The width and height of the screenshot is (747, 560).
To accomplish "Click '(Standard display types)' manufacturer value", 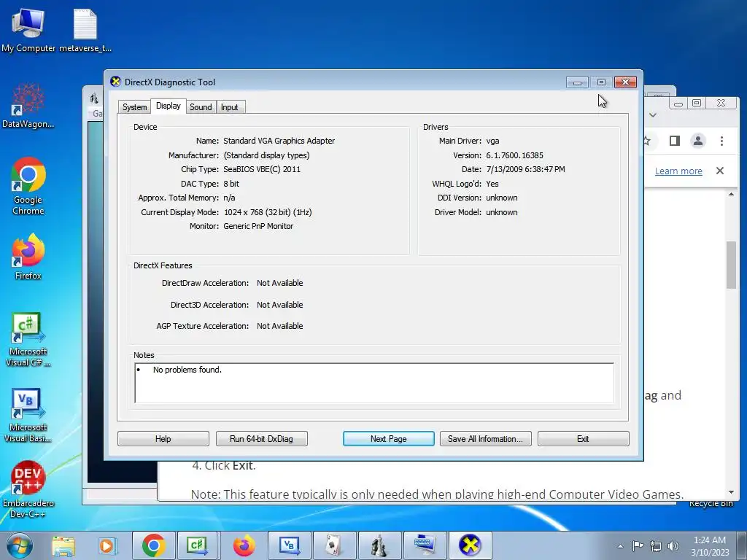I will [266, 155].
